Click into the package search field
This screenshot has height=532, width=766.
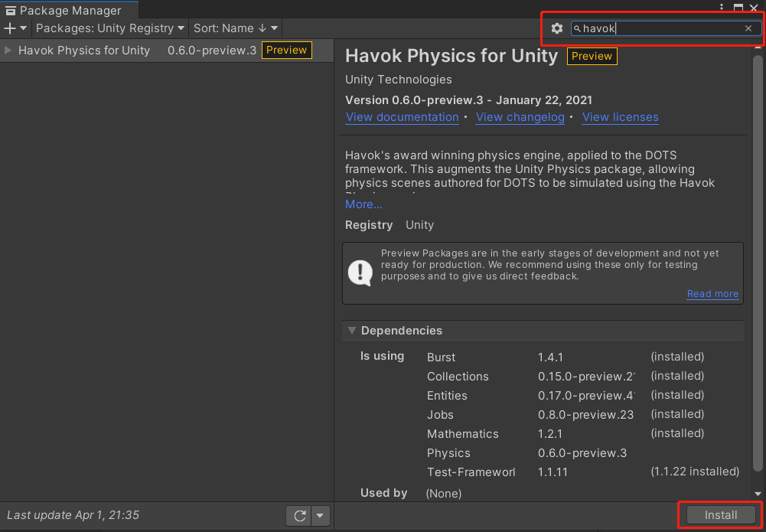(x=662, y=28)
